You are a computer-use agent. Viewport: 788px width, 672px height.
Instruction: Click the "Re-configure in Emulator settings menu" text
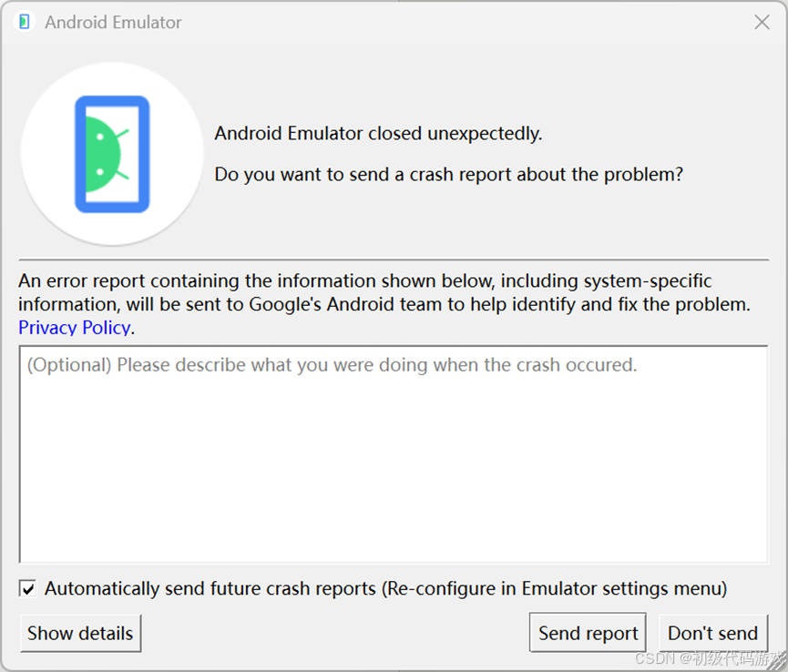[x=556, y=589]
